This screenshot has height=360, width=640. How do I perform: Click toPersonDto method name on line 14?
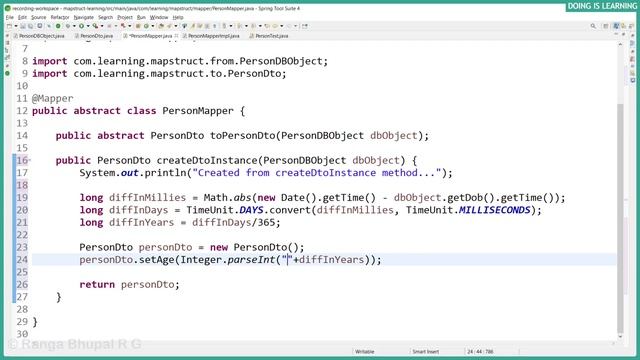[x=243, y=136]
